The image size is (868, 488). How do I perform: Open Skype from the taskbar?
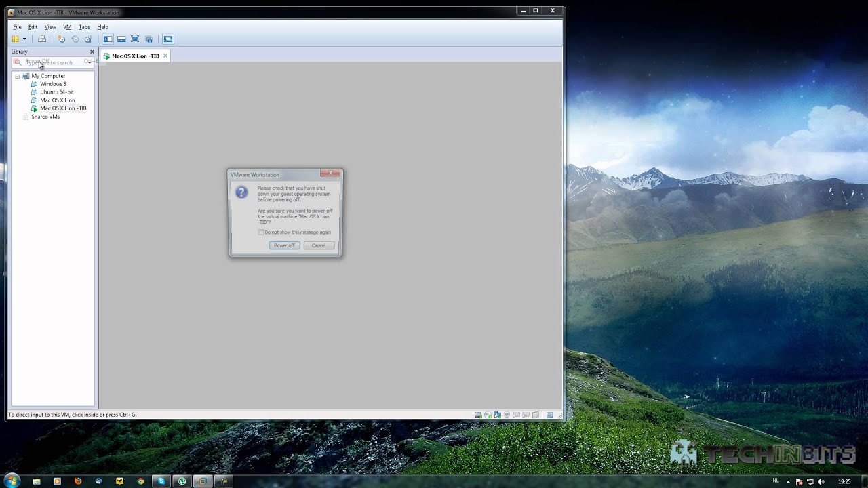(161, 481)
